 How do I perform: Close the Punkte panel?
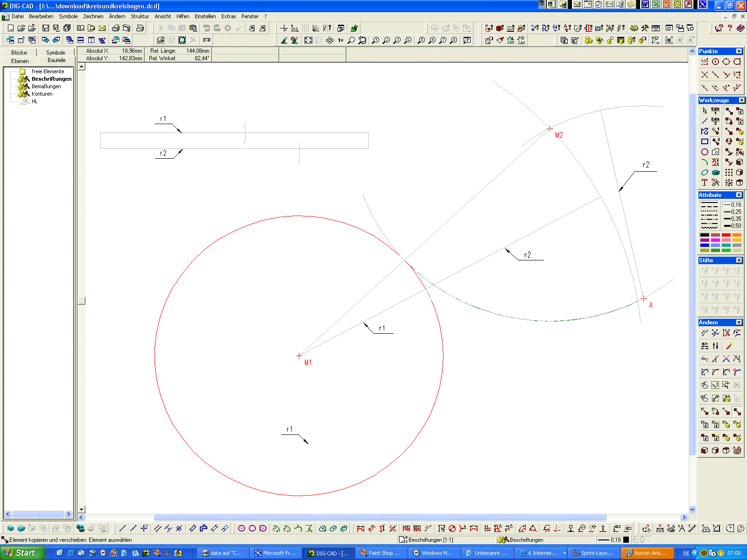pos(739,51)
